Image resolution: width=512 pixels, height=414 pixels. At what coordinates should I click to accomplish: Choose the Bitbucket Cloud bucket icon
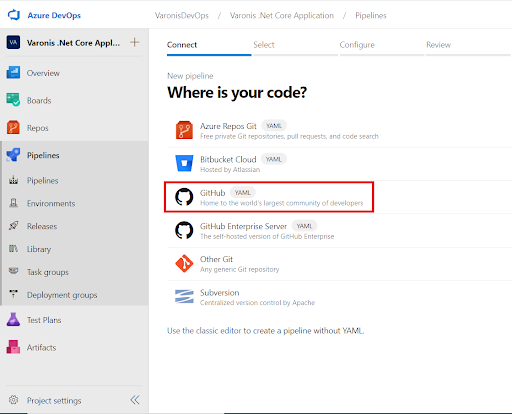[x=184, y=163]
